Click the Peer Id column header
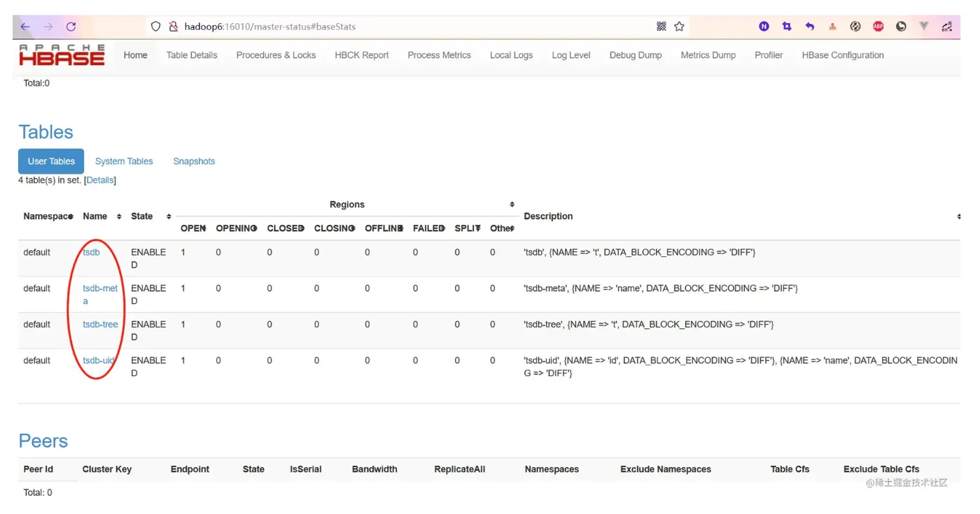This screenshot has height=514, width=980. (38, 469)
